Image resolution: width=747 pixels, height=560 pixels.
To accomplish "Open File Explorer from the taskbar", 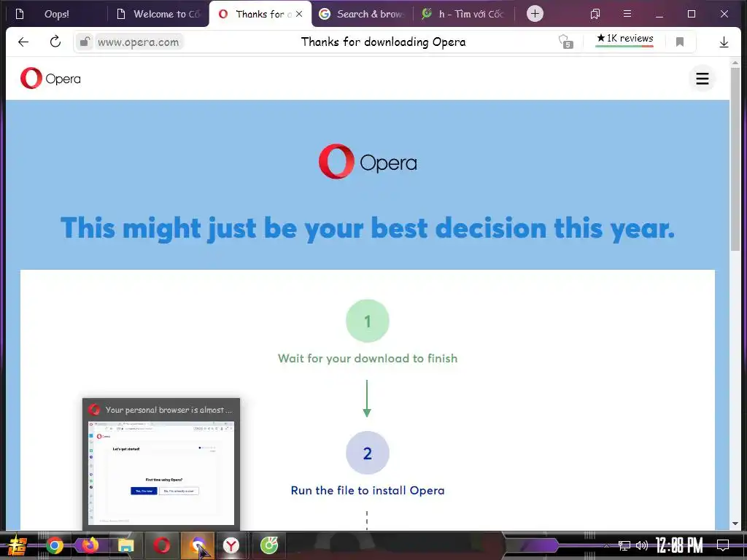I will click(x=125, y=545).
